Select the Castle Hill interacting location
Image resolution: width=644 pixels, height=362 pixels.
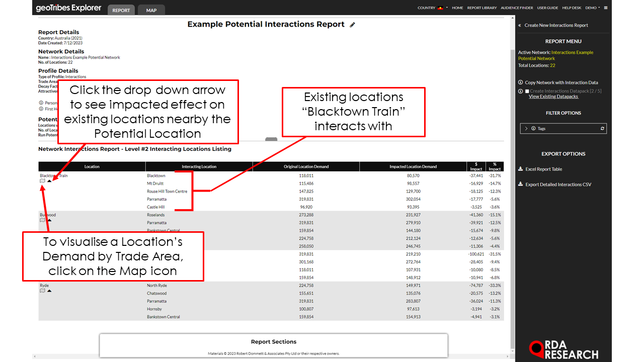pos(155,207)
